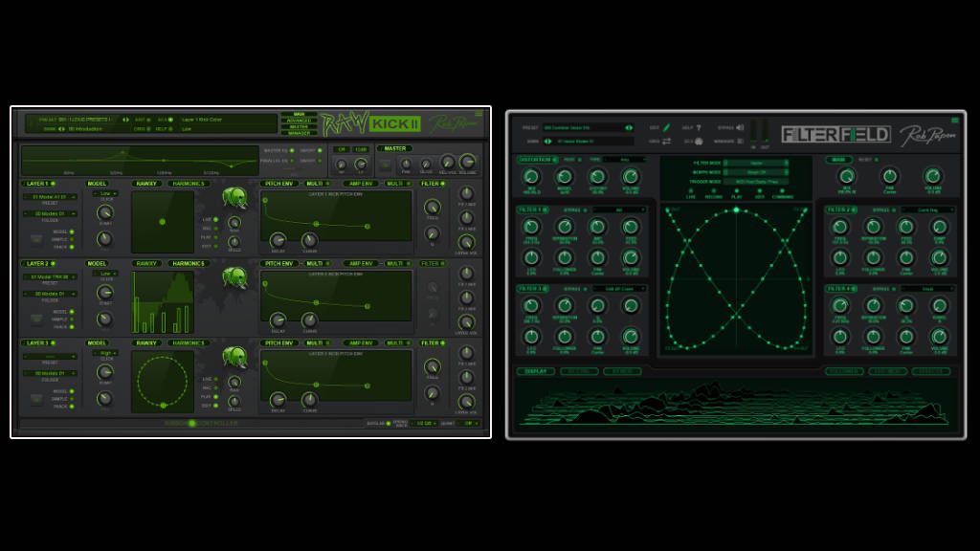This screenshot has width=980, height=551.
Task: Open Layer 1 preset dropdown
Action: [x=50, y=197]
